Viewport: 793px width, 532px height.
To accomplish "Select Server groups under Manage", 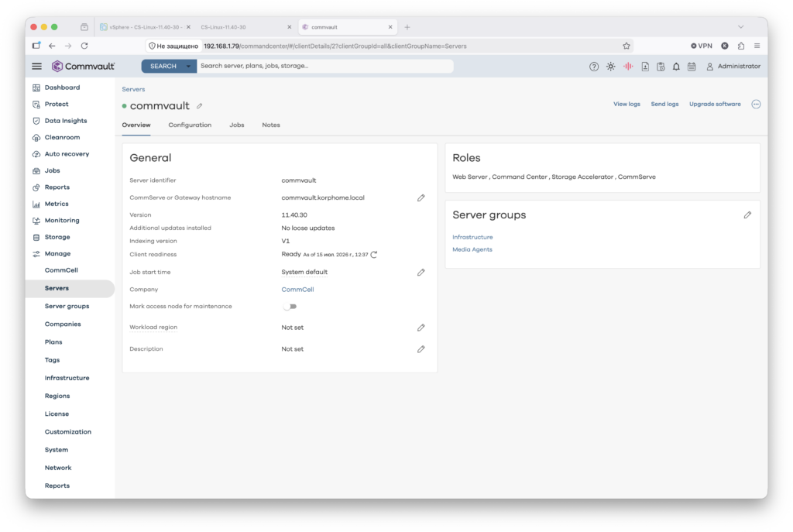I will pos(67,307).
